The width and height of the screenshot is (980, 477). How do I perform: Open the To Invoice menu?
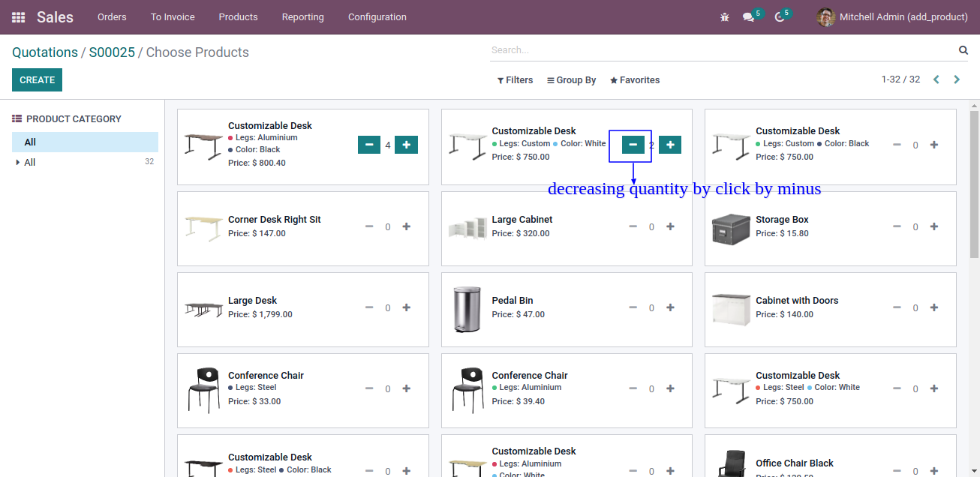[173, 17]
